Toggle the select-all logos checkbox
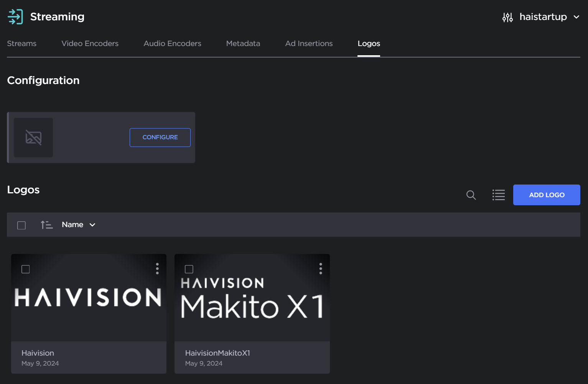Image resolution: width=588 pixels, height=384 pixels. (x=21, y=225)
